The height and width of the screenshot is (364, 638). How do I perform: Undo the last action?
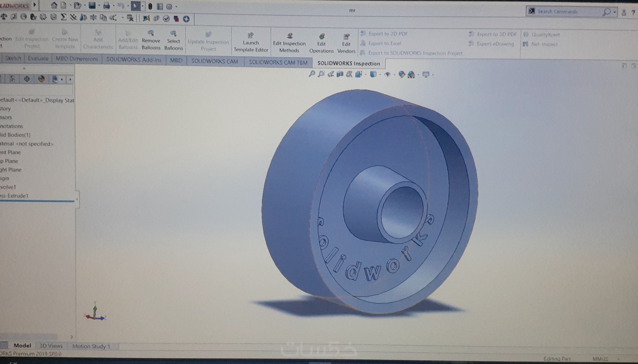121,6
